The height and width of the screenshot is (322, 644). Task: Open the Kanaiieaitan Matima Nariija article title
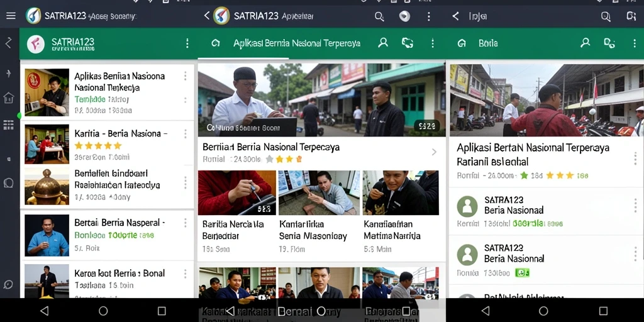392,230
